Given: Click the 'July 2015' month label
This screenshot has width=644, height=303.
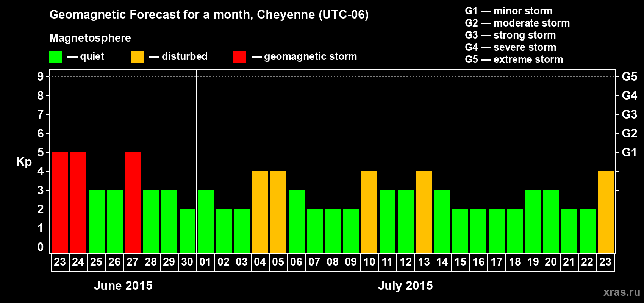Looking at the screenshot, I should (x=405, y=286).
